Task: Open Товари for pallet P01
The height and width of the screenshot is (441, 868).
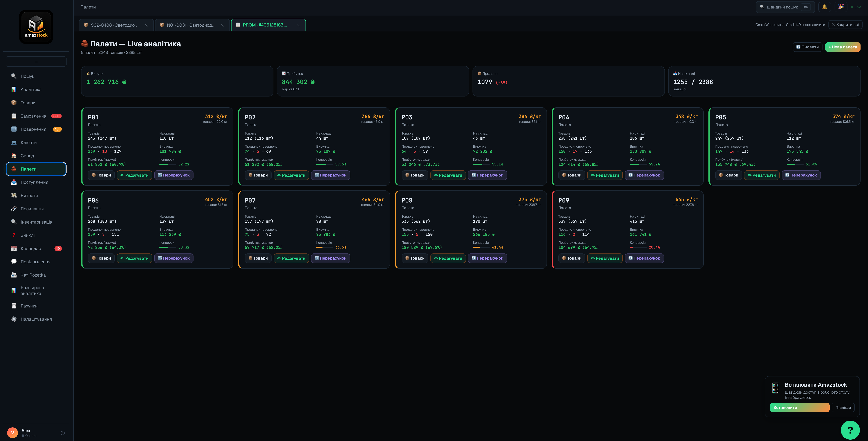Action: [x=101, y=175]
